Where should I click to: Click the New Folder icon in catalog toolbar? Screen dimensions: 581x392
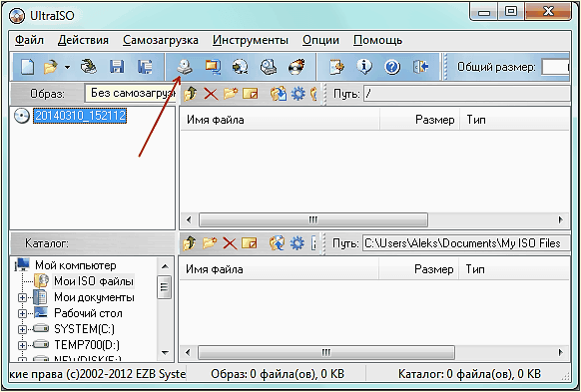[x=210, y=243]
